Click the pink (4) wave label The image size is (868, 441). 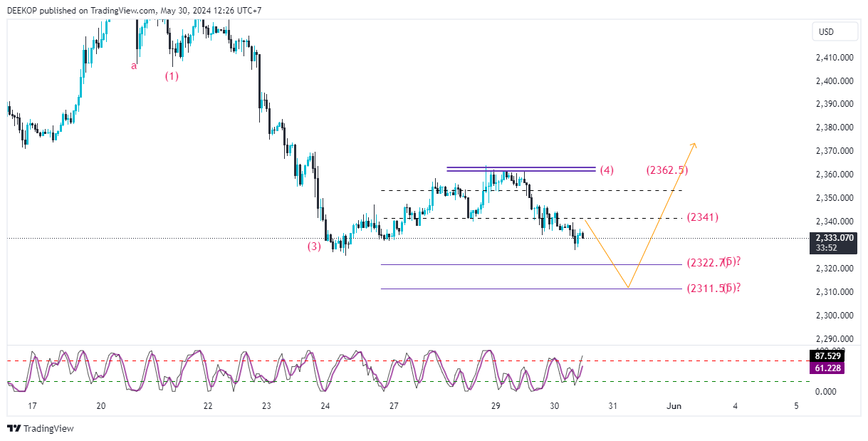[x=606, y=170]
